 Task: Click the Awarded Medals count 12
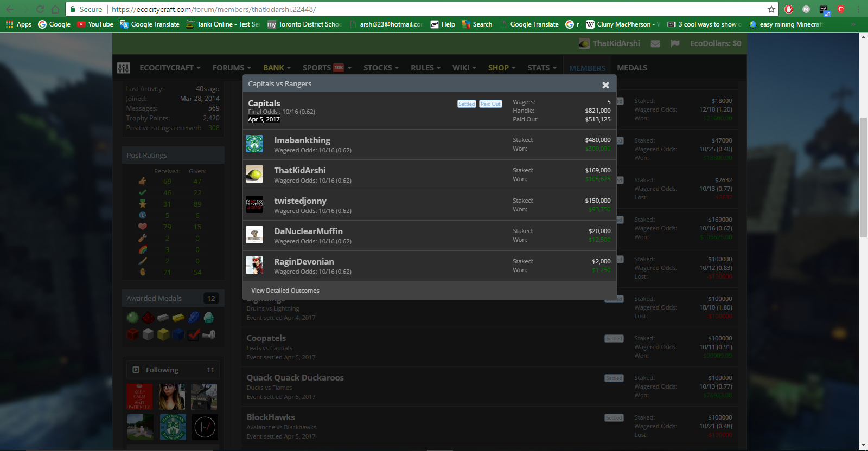pyautogui.click(x=211, y=298)
